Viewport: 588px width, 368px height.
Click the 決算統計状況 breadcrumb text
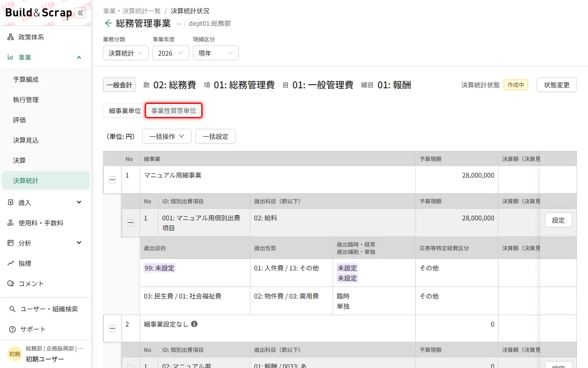tap(190, 11)
